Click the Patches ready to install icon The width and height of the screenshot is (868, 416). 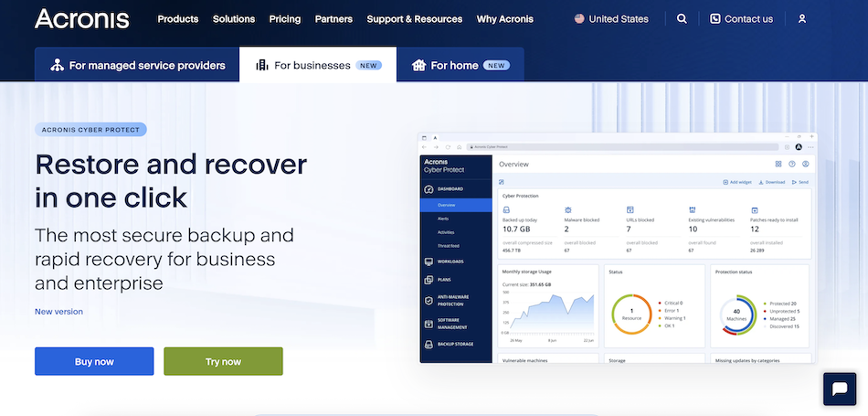coord(754,210)
